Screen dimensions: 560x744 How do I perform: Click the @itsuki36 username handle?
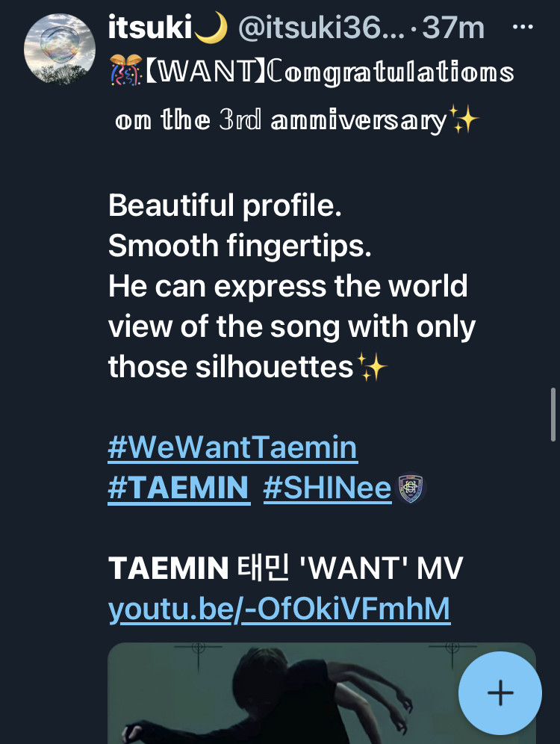pyautogui.click(x=322, y=28)
